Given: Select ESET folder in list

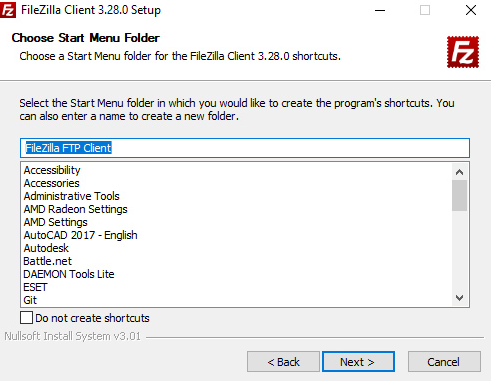Looking at the screenshot, I should click(x=35, y=287).
